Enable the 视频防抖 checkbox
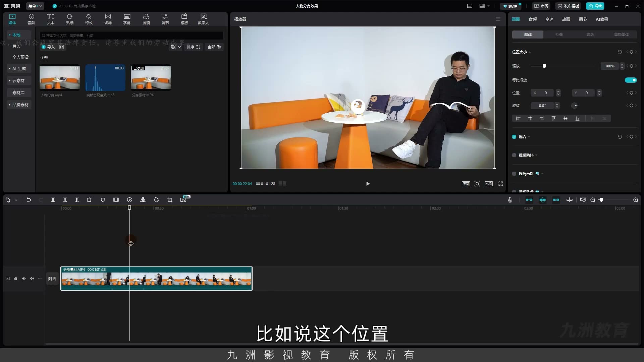Image resolution: width=644 pixels, height=362 pixels. pos(514,155)
